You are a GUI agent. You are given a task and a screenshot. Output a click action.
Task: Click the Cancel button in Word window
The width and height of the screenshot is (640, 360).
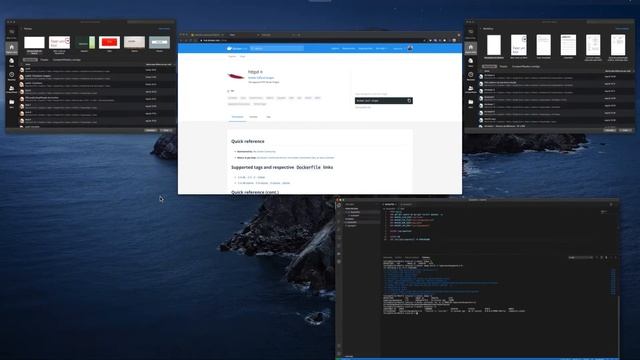610,130
